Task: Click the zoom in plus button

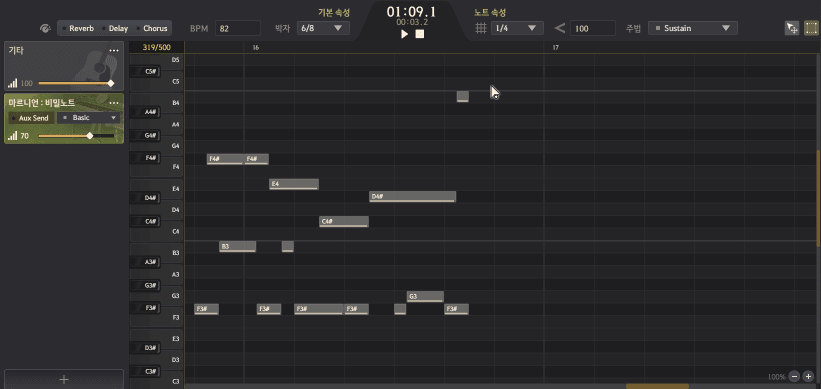Action: pos(808,376)
